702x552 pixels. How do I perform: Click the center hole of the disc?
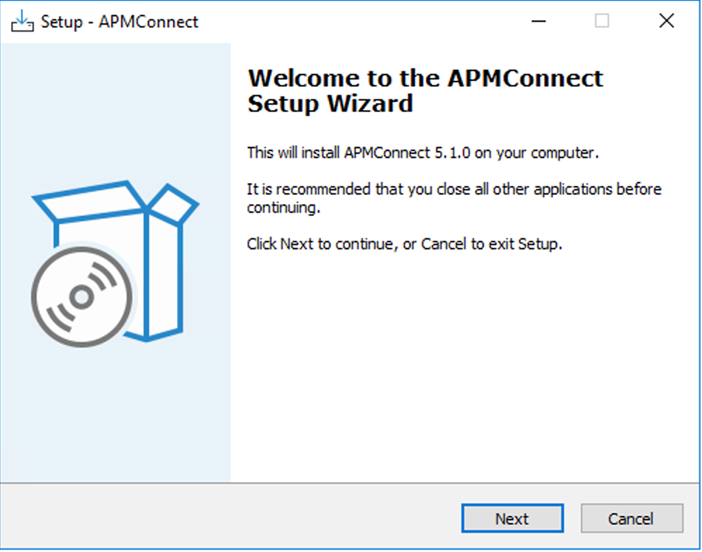(x=81, y=297)
